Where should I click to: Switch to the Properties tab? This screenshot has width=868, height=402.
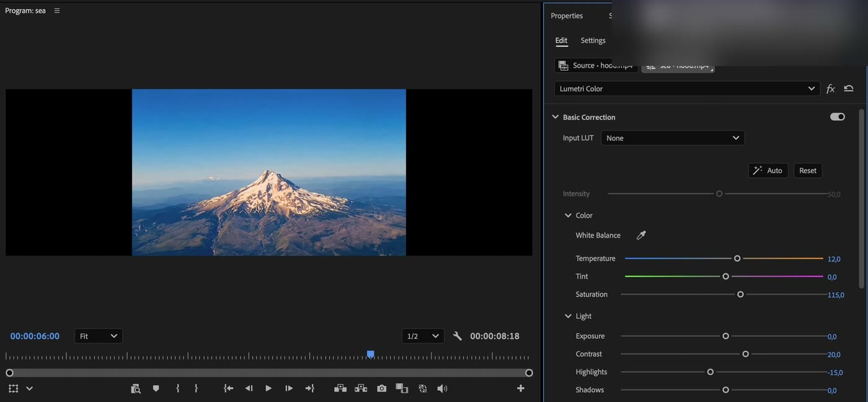(x=567, y=16)
